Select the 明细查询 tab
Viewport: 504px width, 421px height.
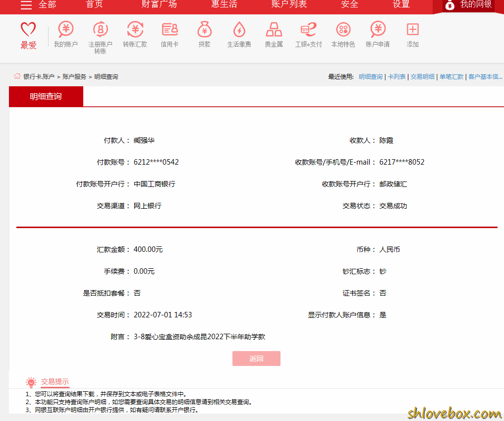click(x=46, y=96)
